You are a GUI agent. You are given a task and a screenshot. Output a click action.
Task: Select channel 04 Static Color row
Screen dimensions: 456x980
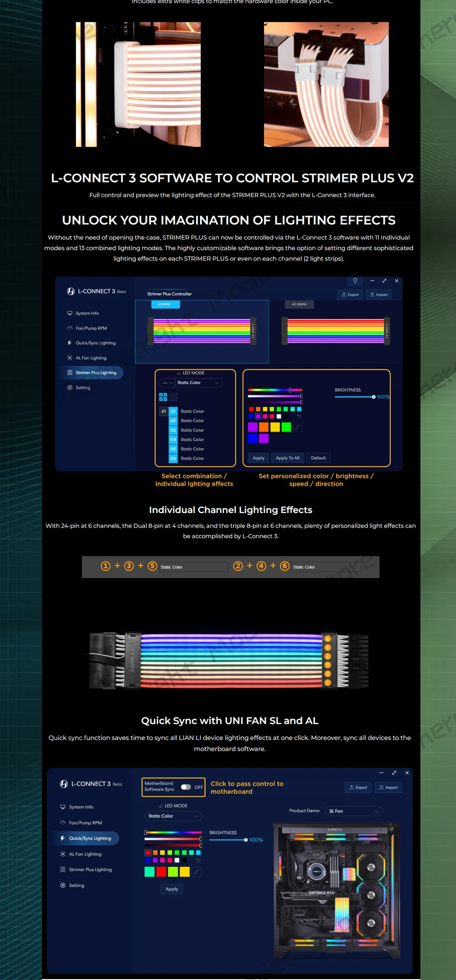point(187,440)
